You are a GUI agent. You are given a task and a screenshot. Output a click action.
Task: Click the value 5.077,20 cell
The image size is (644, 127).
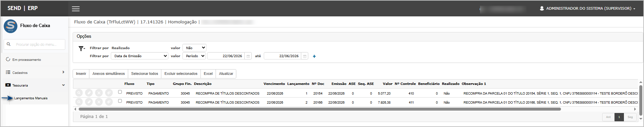click(384, 94)
